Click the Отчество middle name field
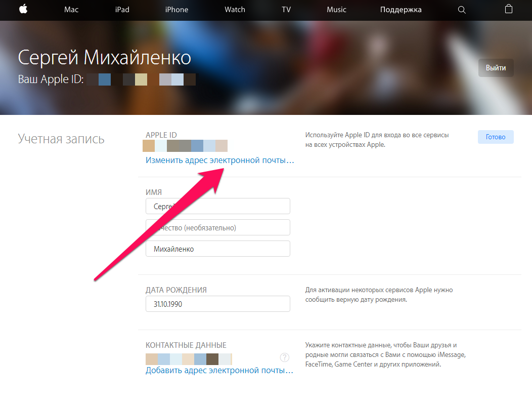 [217, 227]
